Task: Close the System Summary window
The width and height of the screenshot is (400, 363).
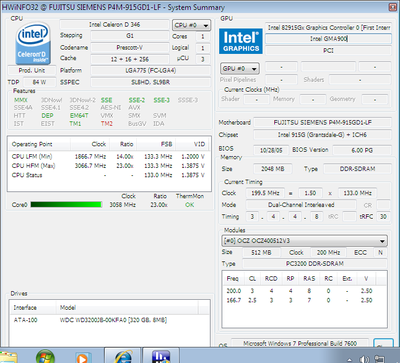Action: point(392,7)
